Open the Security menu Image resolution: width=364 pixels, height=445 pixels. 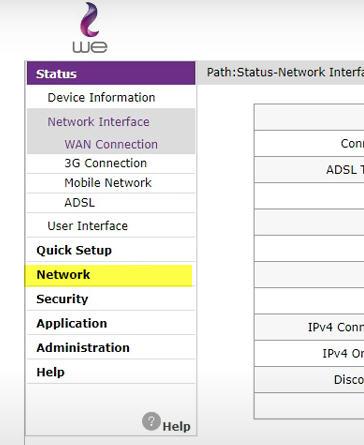point(62,299)
